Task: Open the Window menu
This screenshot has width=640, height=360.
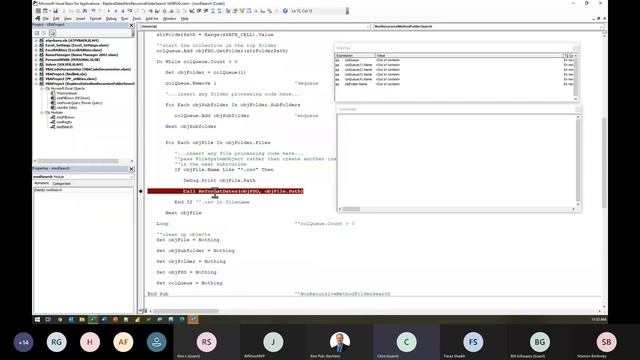Action: (x=169, y=19)
